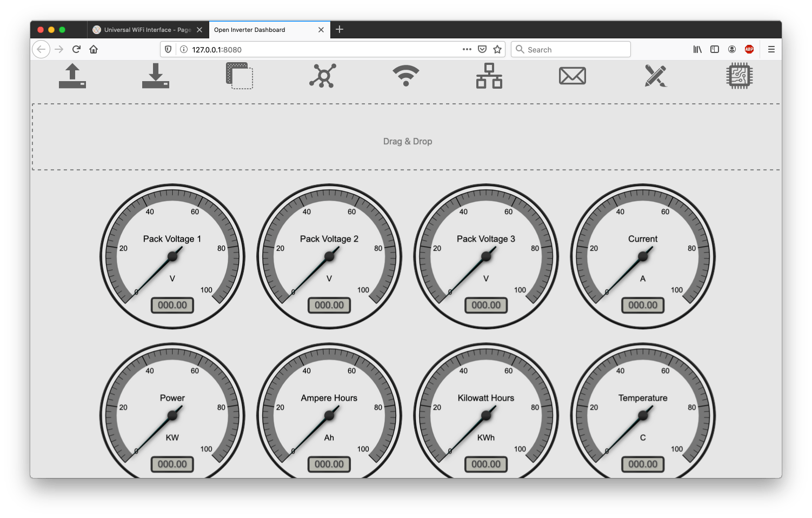Open the envelope mail icon
The height and width of the screenshot is (518, 812).
[x=573, y=76]
